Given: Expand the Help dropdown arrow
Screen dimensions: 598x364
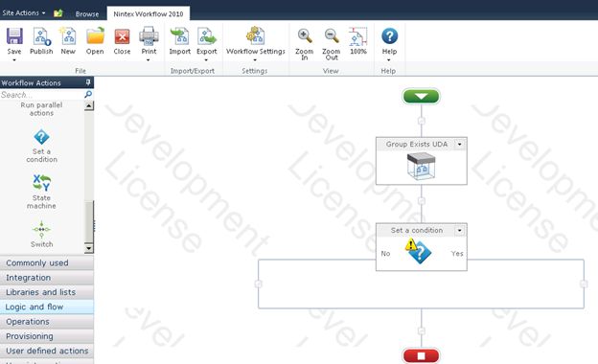Looking at the screenshot, I should [389, 59].
